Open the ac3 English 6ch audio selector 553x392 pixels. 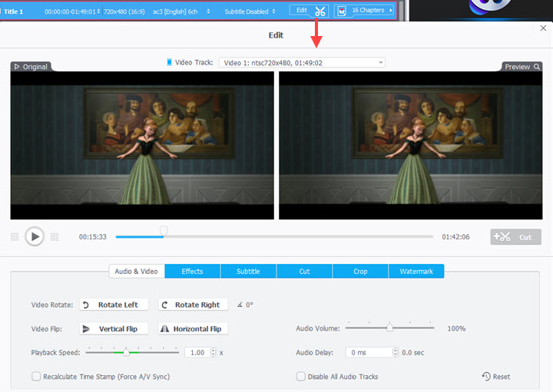click(208, 12)
